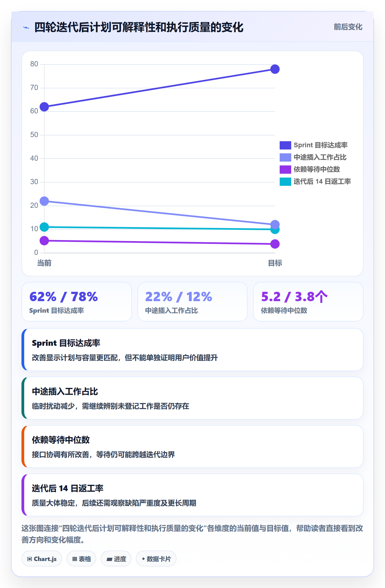The image size is (385, 588).
Task: Click the y-axis value 80
Action: tap(34, 64)
